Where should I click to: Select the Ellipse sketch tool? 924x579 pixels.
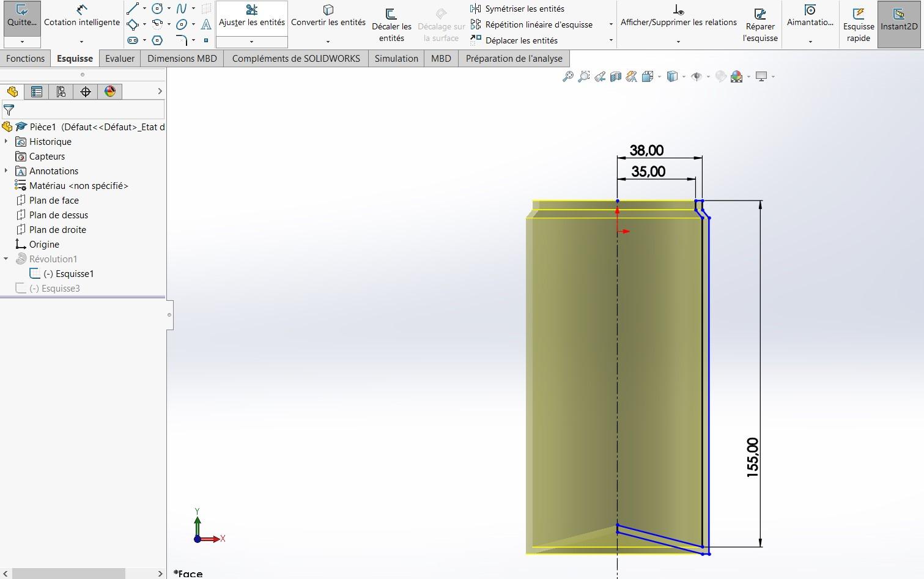(x=182, y=24)
